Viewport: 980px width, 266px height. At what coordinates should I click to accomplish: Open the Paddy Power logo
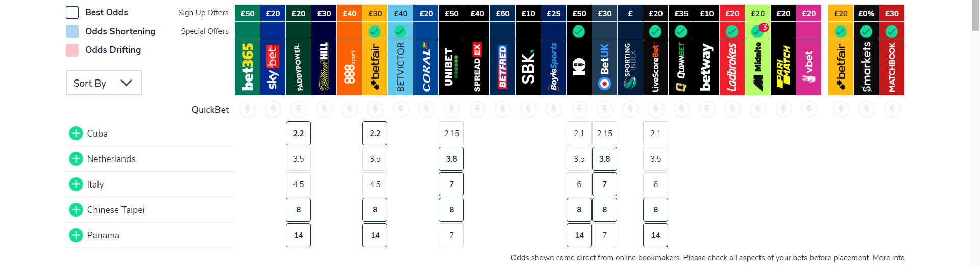(299, 67)
